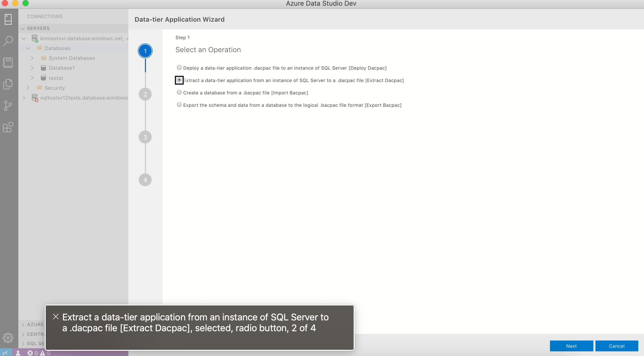The height and width of the screenshot is (356, 644).
Task: Open the Connections view in the activity bar
Action: (8, 19)
